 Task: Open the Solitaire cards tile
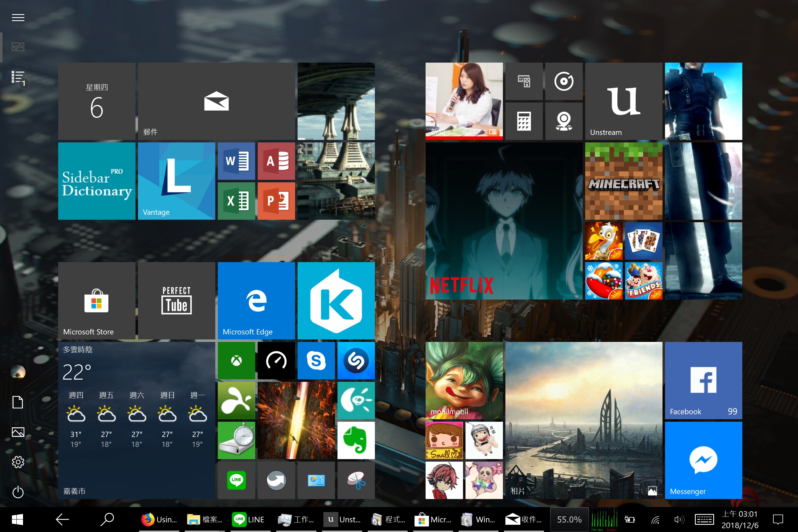coord(643,241)
